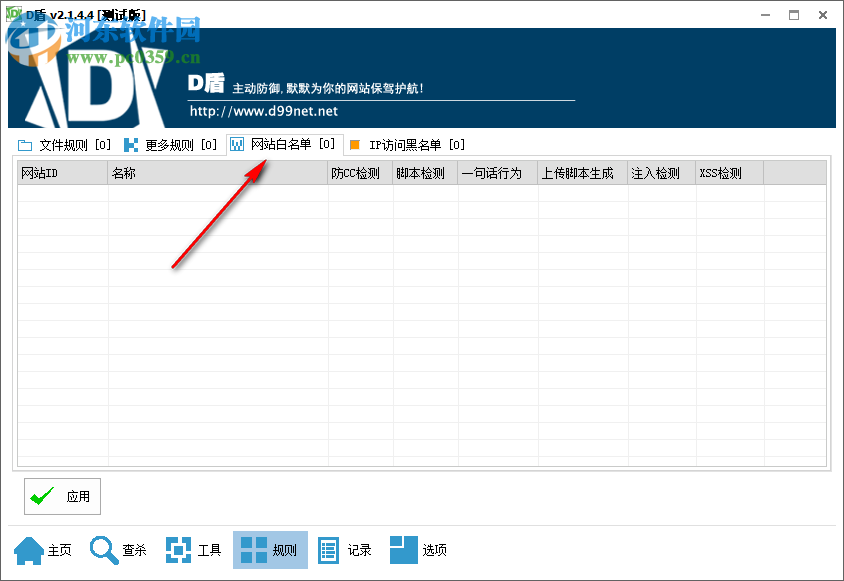Click the 更多规则 tab icon

pos(131,145)
